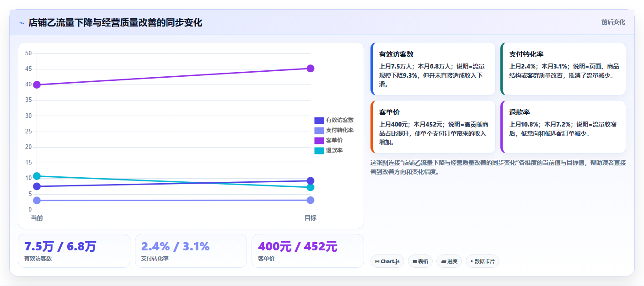
Task: Select the 数据卡片 tag
Action: tap(483, 261)
